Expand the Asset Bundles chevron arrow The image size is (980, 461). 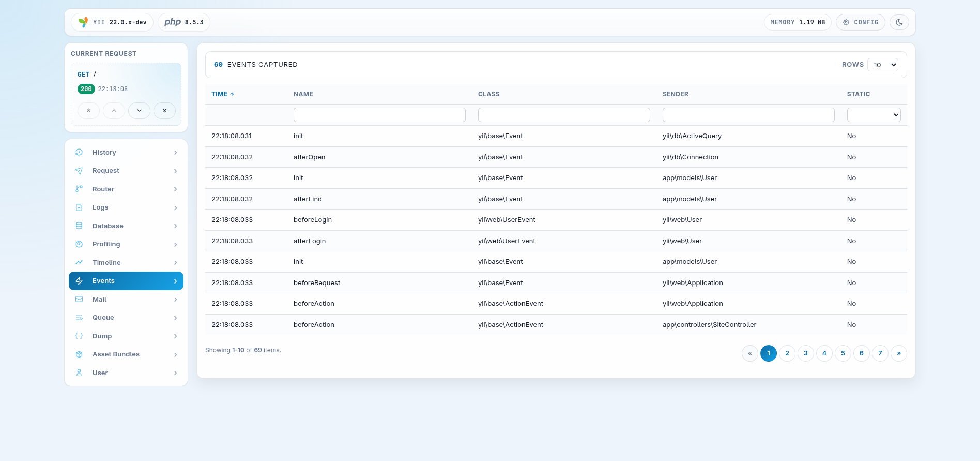176,354
